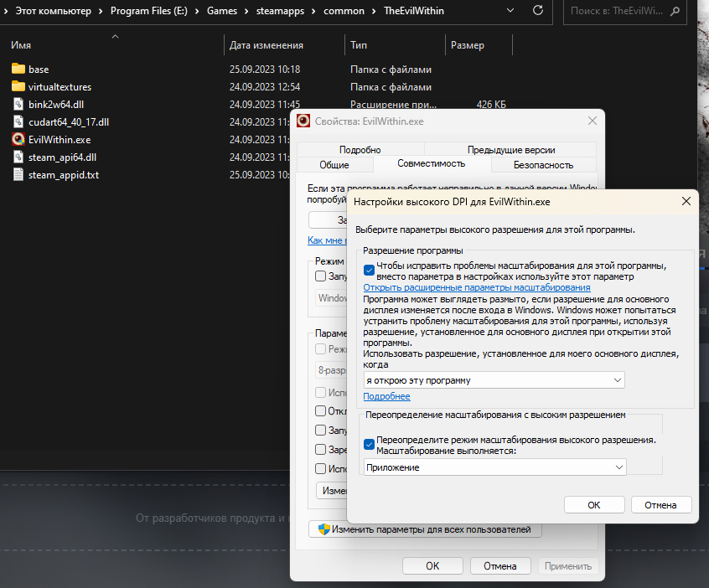Confirm DPI settings with OK button
709x588 pixels.
594,505
